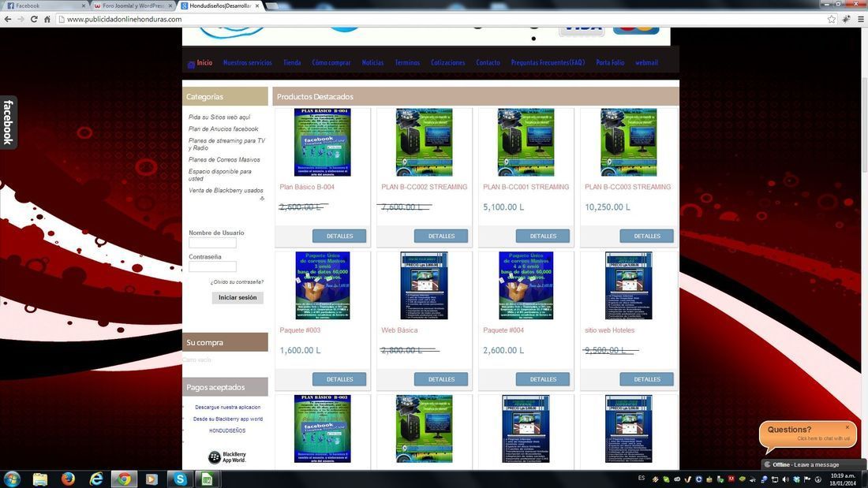Open the Windows Start button

click(x=12, y=479)
